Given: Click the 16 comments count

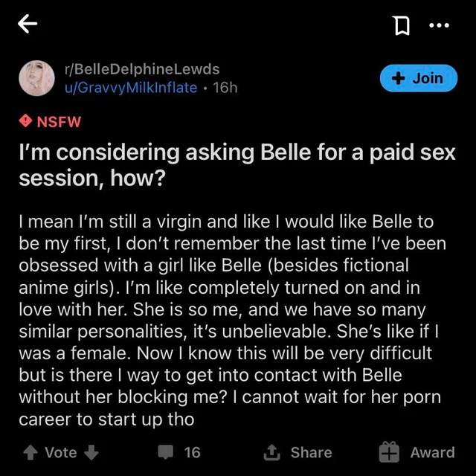Looking at the screenshot, I should coord(192,452).
